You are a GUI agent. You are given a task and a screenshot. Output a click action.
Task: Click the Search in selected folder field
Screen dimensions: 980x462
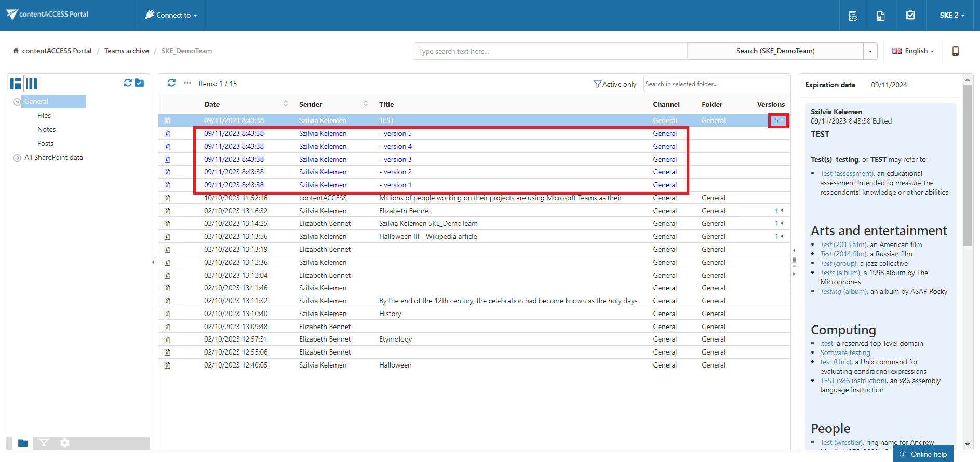point(716,84)
